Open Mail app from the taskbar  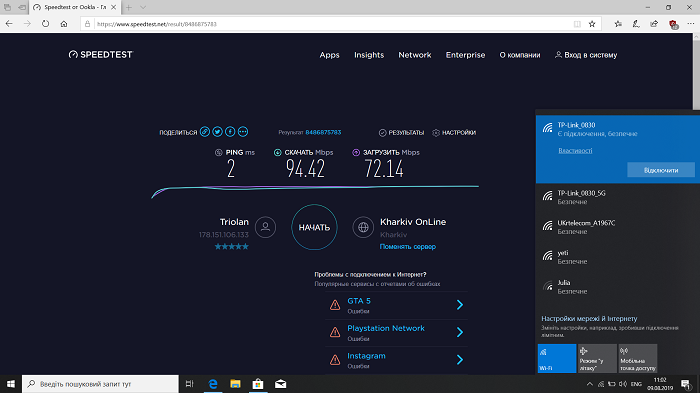click(280, 384)
